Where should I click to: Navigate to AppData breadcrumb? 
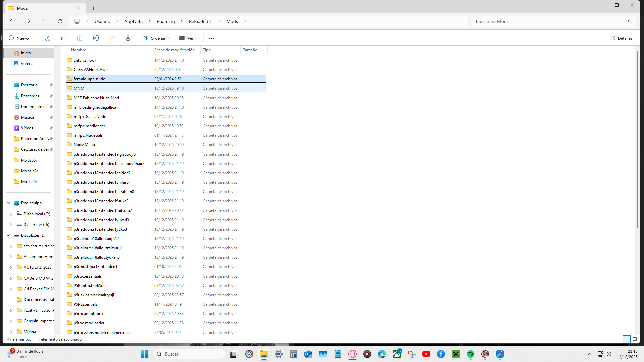click(133, 21)
